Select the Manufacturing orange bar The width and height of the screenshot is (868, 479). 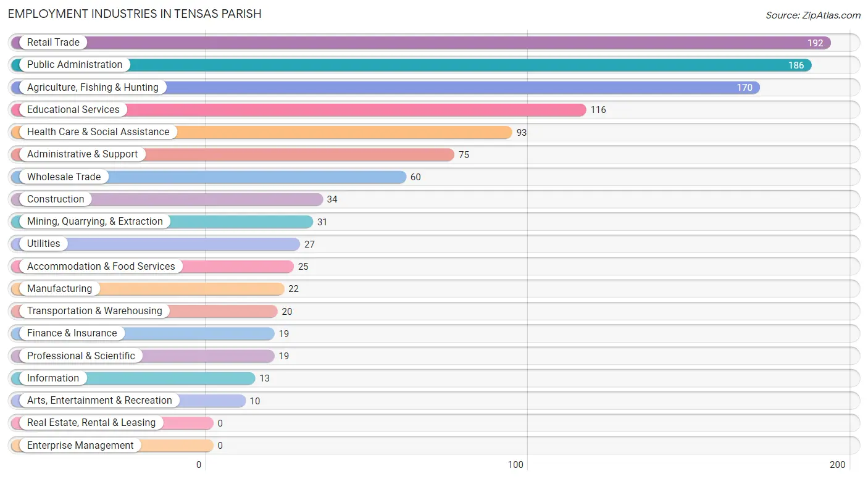click(148, 289)
